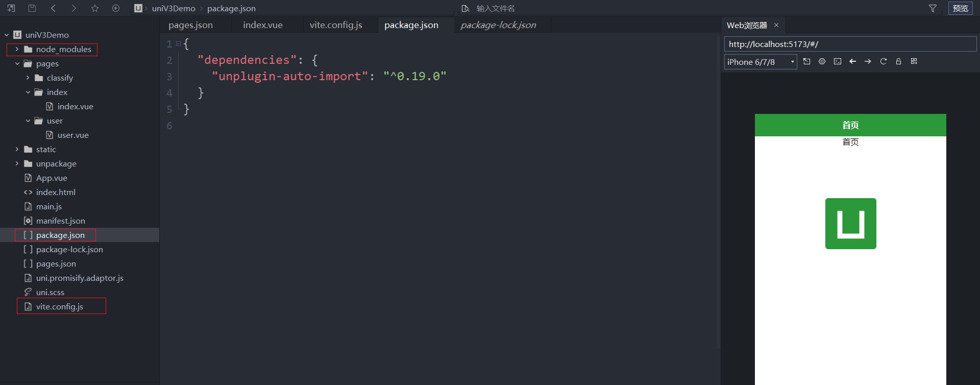Expand the classify folder

click(x=28, y=78)
